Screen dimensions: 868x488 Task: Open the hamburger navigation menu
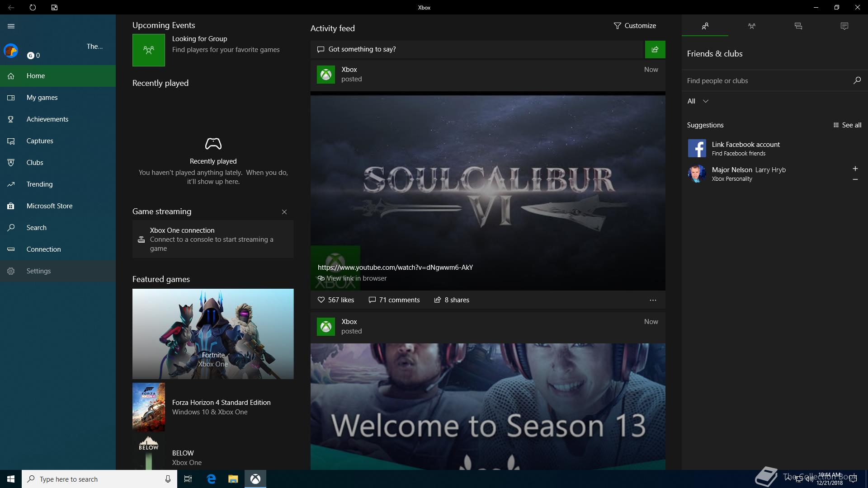click(x=11, y=26)
